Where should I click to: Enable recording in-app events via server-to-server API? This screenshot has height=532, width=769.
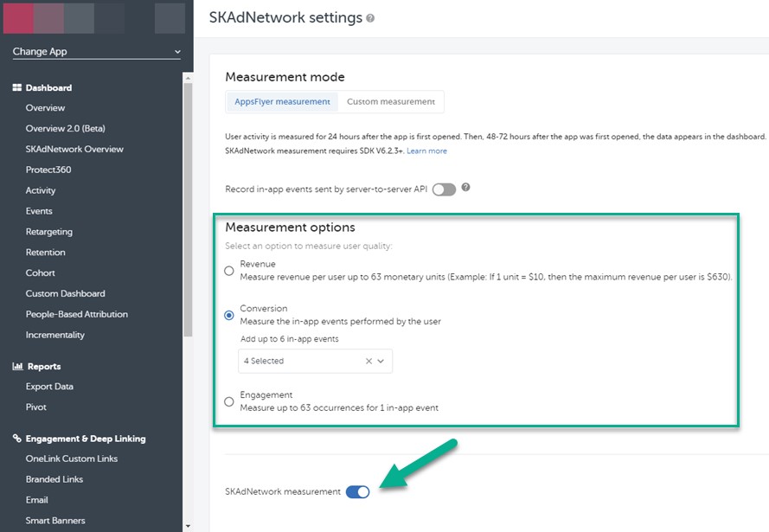[444, 189]
